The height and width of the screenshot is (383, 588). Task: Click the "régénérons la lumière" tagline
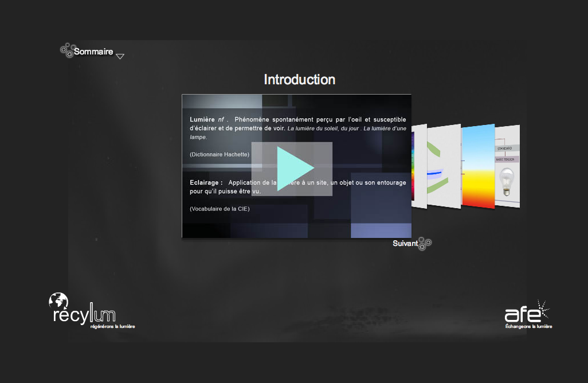point(112,326)
